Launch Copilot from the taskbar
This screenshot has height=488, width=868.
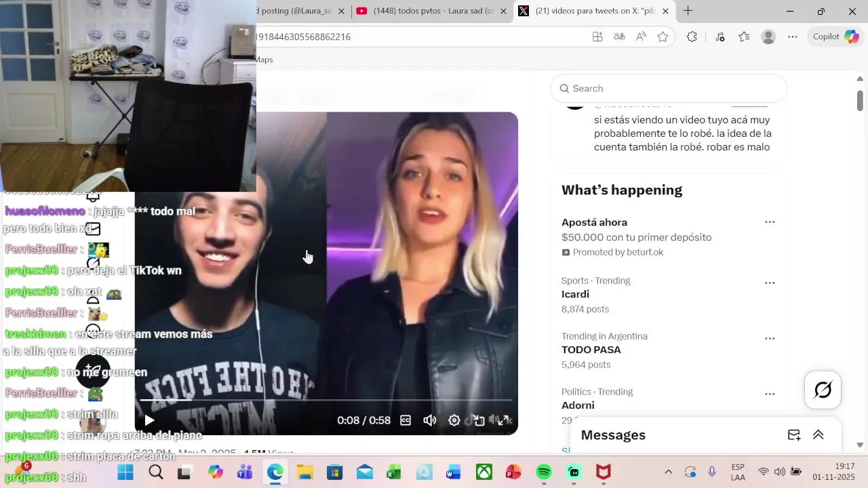pos(216,472)
